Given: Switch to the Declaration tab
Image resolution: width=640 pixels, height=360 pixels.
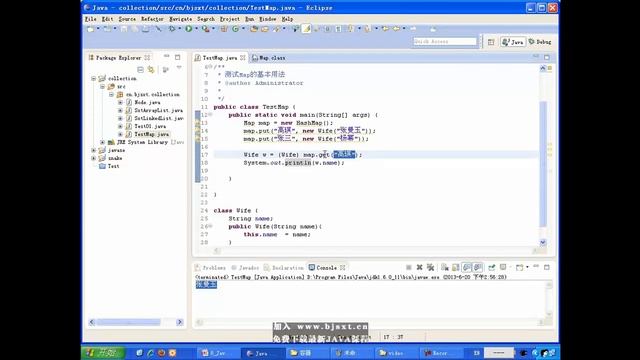Looking at the screenshot, I should [284, 268].
